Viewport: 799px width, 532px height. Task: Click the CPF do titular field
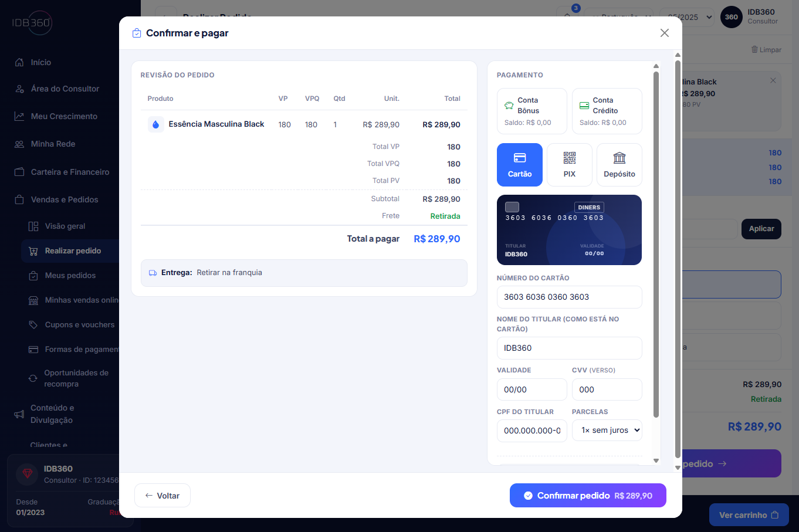pyautogui.click(x=532, y=431)
